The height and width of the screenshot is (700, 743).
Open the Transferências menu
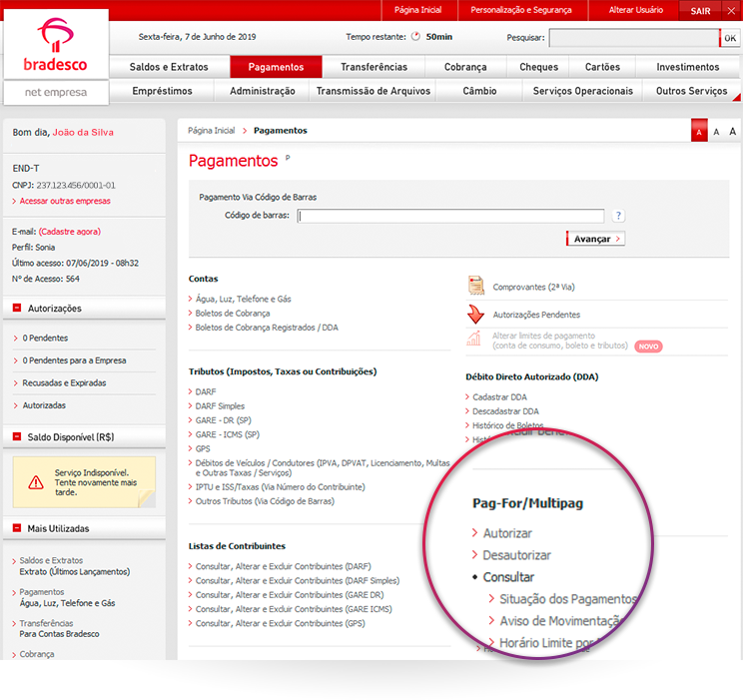[373, 67]
